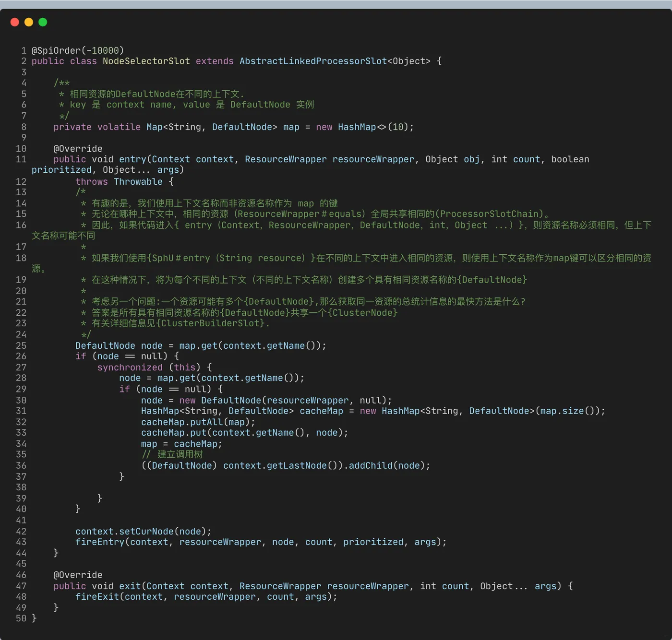
Task: Click 'node = map.get(context.getName())' on line 28
Action: 209,378
